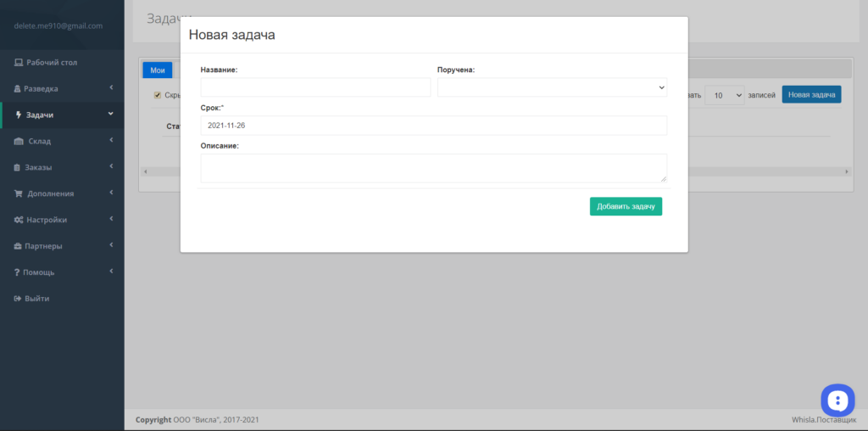
Task: Click the Добавить задачу button
Action: pyautogui.click(x=626, y=206)
